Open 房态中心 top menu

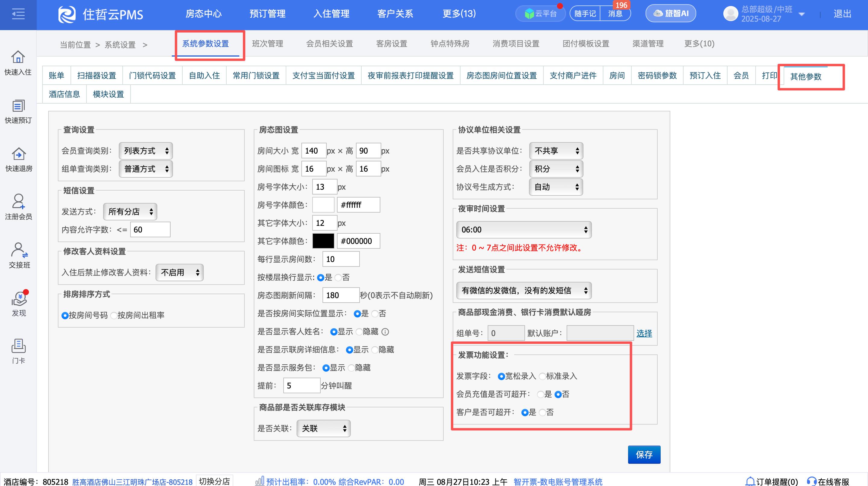pos(203,14)
